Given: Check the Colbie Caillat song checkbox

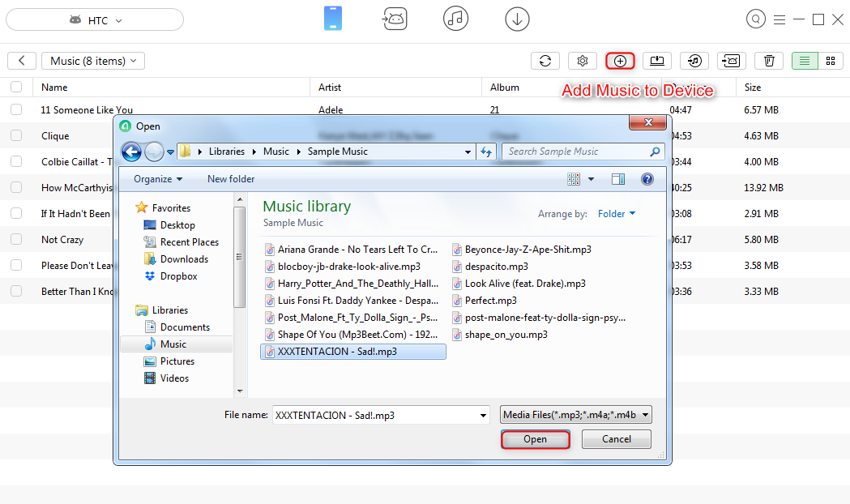Looking at the screenshot, I should 16,161.
